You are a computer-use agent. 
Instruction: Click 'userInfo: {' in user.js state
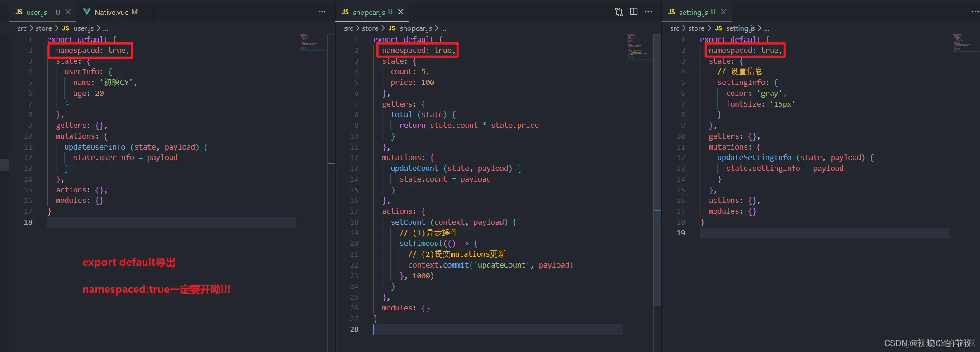point(88,71)
